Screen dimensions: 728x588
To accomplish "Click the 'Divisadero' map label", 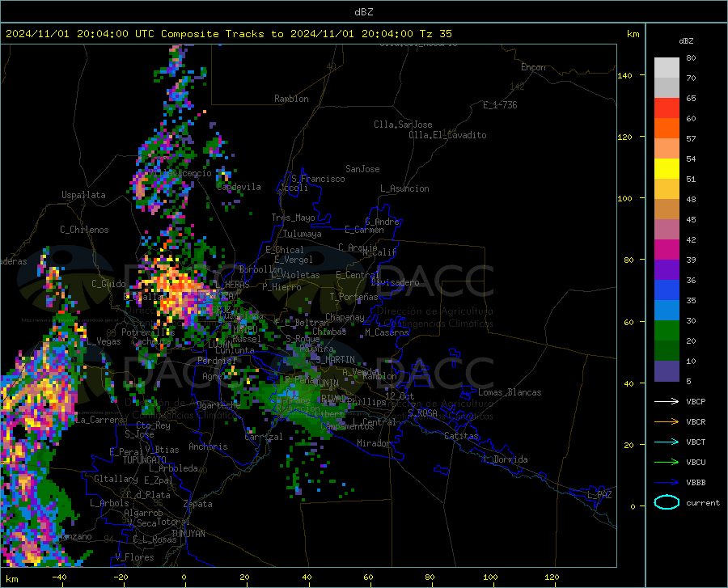I will [x=395, y=282].
